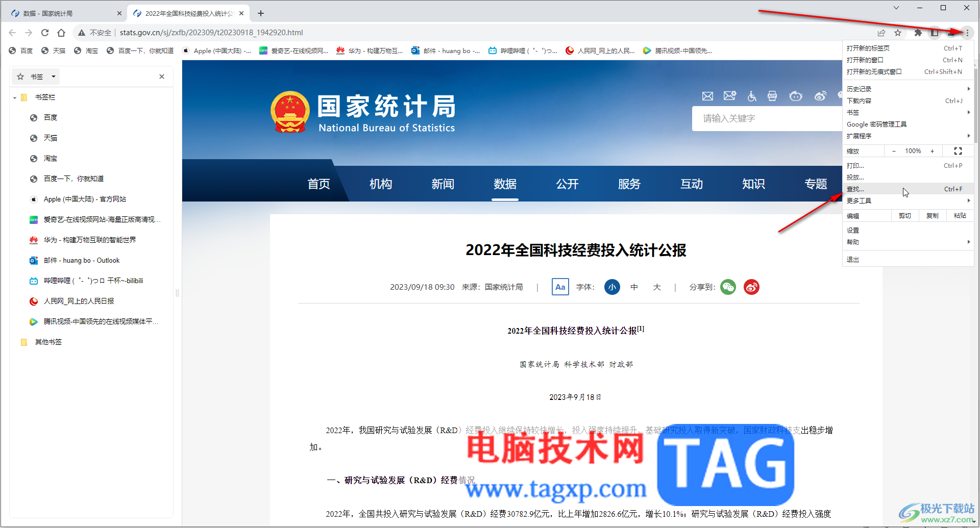Open the extensions puzzle icon
The width and height of the screenshot is (980, 528).
pyautogui.click(x=918, y=33)
